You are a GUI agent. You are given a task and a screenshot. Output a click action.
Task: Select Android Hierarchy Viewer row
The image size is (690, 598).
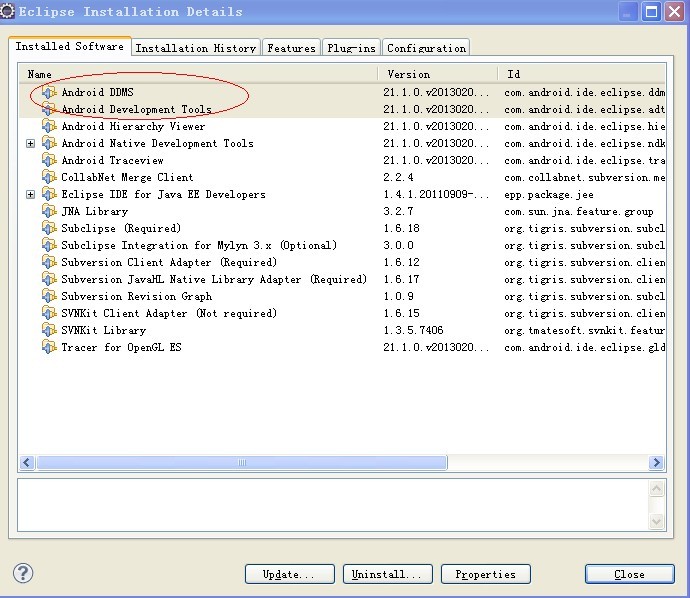point(342,126)
